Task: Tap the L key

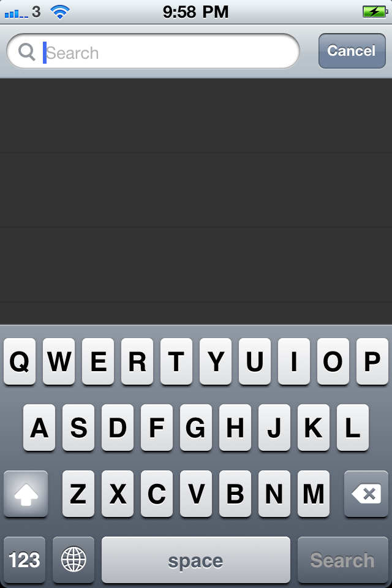Action: [353, 427]
